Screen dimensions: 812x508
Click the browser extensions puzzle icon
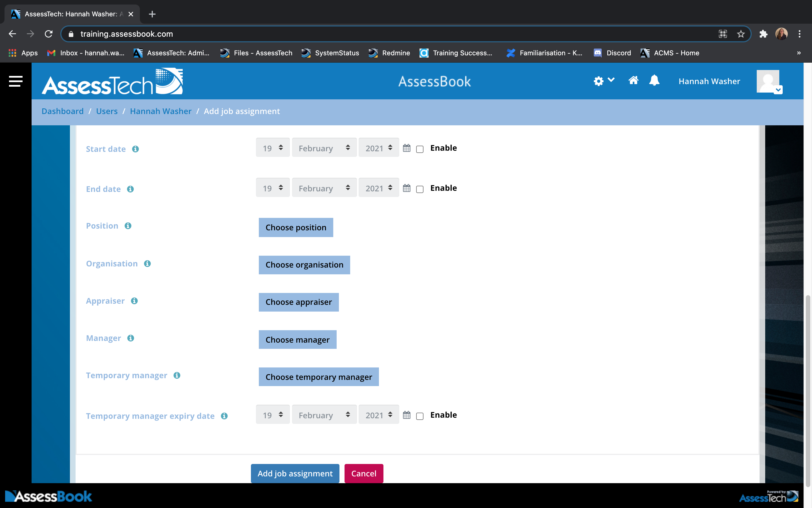click(763, 34)
